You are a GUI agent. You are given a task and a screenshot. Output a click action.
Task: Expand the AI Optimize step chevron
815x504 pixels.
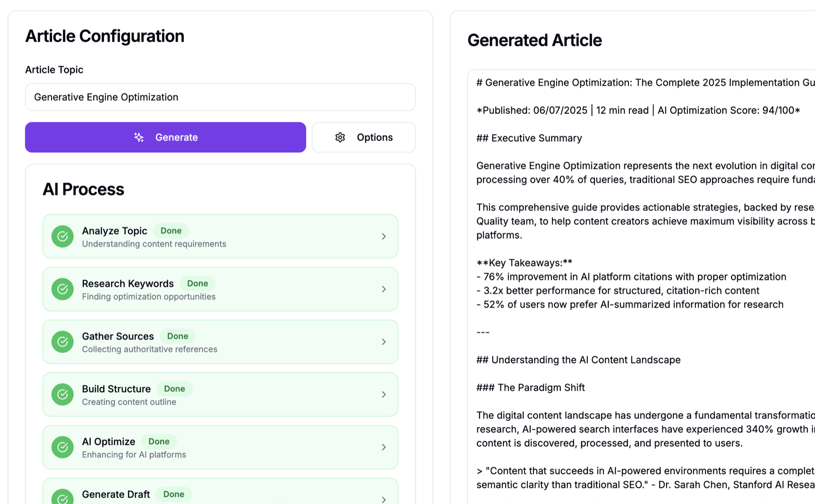click(384, 447)
